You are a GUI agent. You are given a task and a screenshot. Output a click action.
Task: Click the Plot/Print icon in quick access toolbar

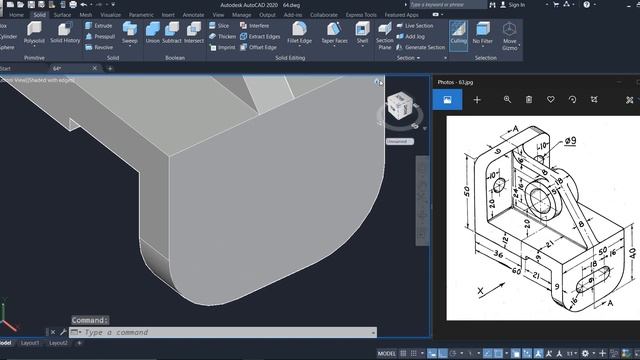pyautogui.click(x=73, y=4)
